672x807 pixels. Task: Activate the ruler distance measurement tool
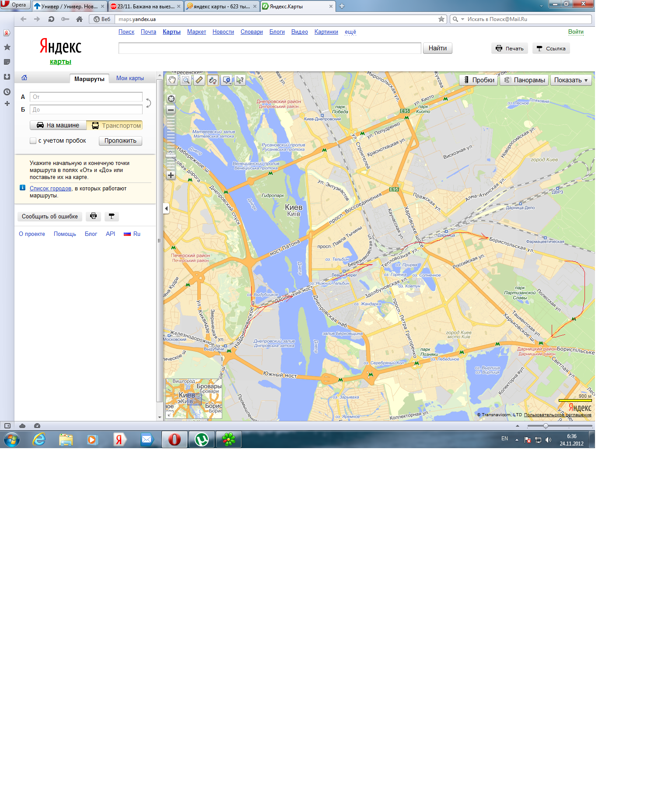pyautogui.click(x=199, y=80)
